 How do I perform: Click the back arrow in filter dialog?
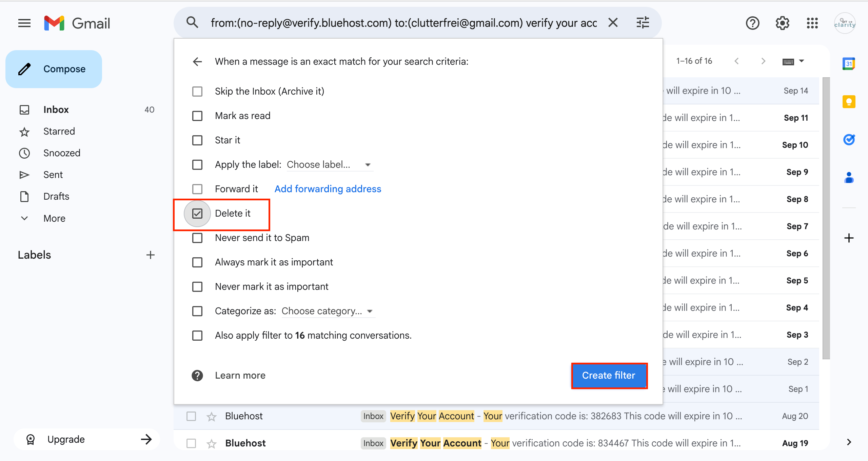pyautogui.click(x=197, y=61)
